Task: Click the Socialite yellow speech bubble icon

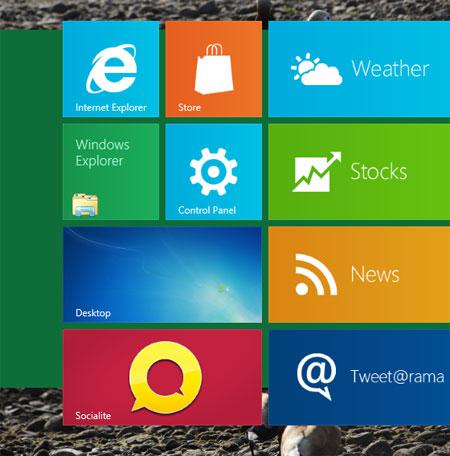Action: [x=165, y=377]
